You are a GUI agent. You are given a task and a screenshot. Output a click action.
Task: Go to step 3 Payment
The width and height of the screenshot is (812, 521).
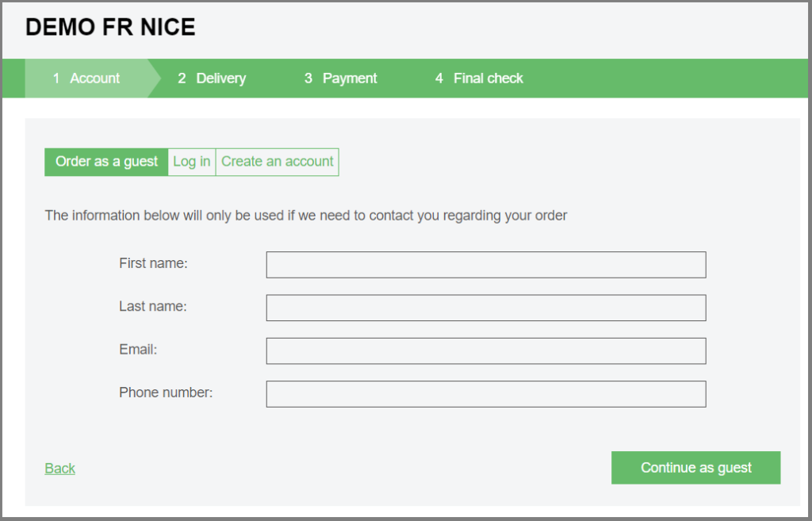[340, 79]
